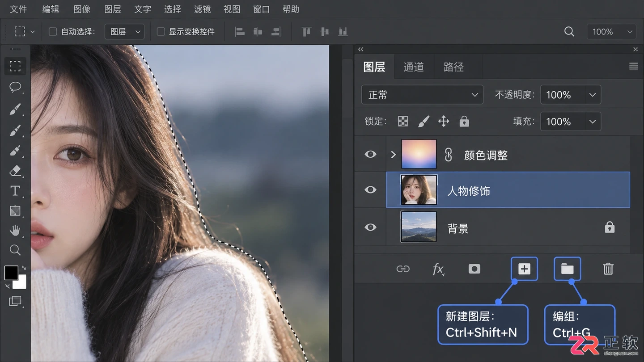Click the 颜色调整 gradient thumbnail
Image resolution: width=644 pixels, height=362 pixels.
coord(419,154)
